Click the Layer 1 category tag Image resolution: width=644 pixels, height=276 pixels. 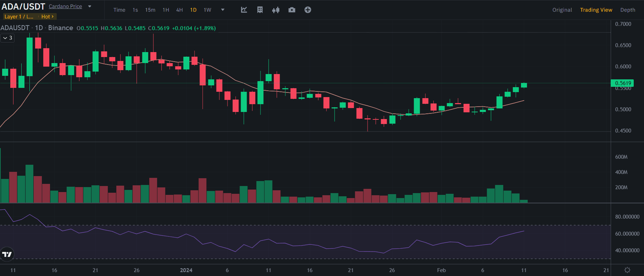(x=19, y=17)
